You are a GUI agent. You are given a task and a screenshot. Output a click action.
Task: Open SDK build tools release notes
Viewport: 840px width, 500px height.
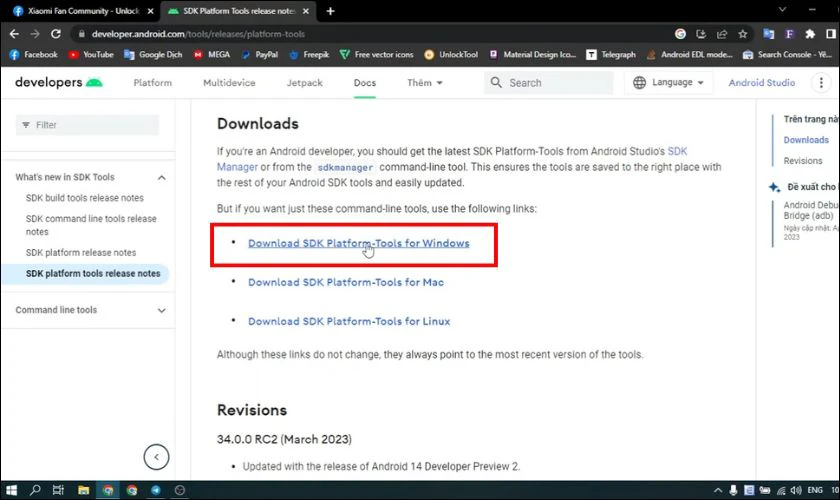85,198
